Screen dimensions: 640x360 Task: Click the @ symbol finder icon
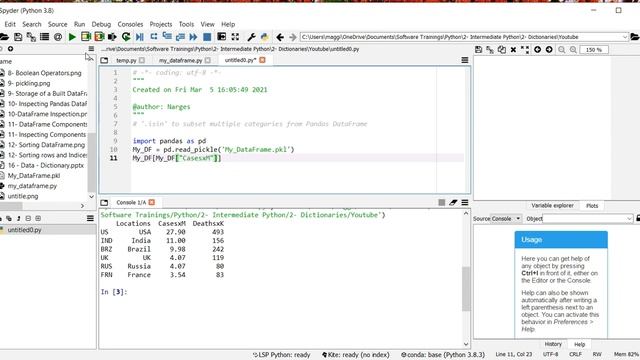(x=58, y=37)
